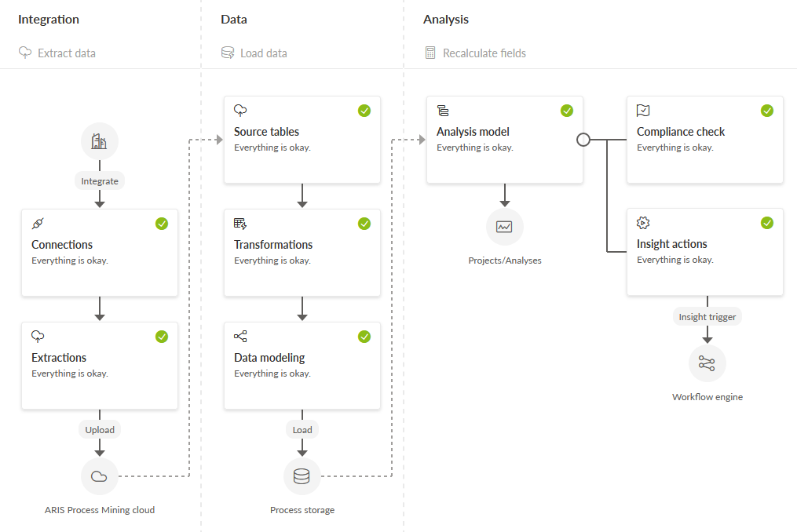This screenshot has height=532, width=797.
Task: Click green status check on Extractions card
Action: click(x=162, y=337)
